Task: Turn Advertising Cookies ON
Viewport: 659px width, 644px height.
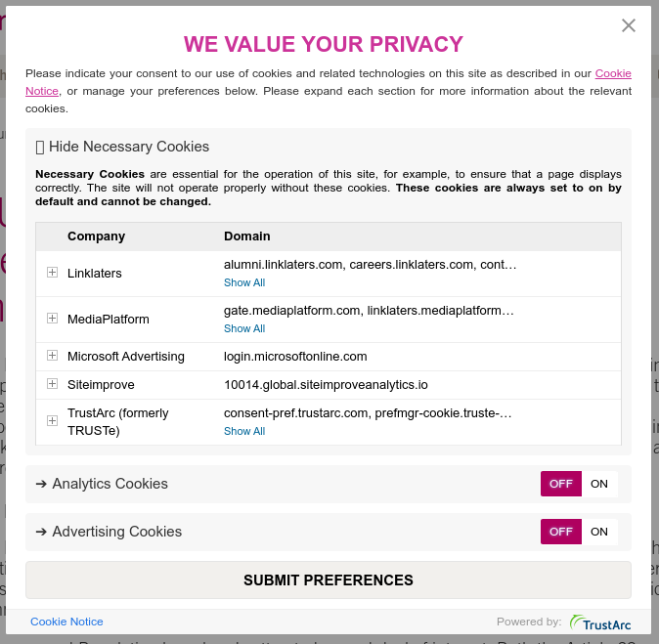Action: pos(599,532)
